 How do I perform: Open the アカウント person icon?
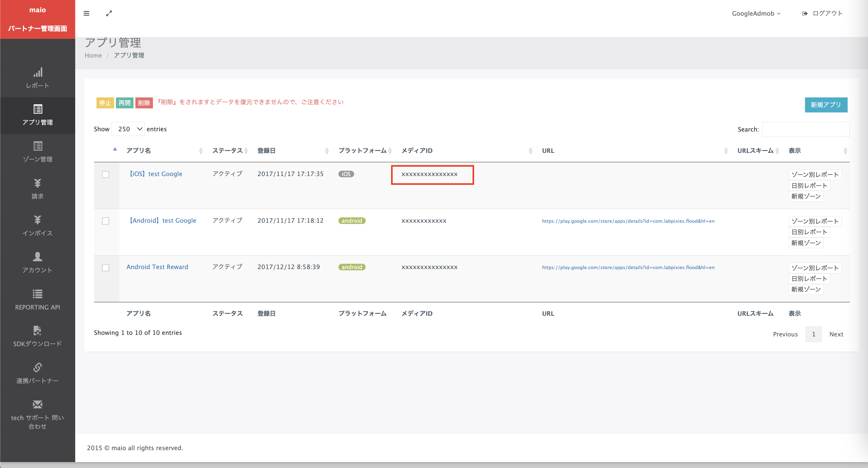tap(38, 257)
